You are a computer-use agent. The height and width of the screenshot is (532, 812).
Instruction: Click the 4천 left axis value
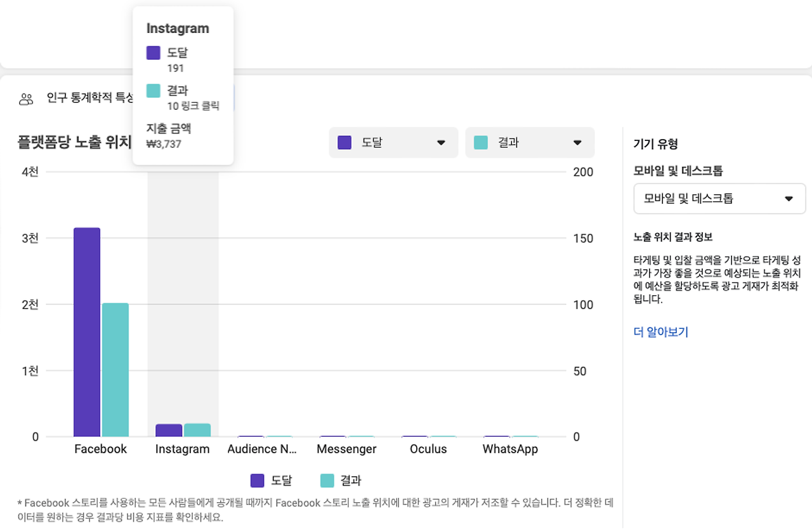click(x=30, y=172)
